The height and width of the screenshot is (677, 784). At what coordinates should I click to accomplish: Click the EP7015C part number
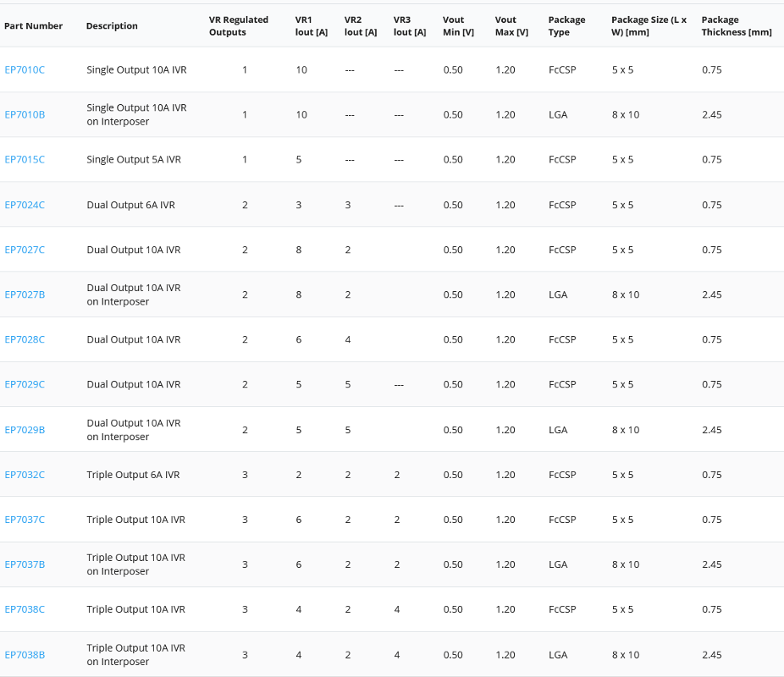click(25, 159)
